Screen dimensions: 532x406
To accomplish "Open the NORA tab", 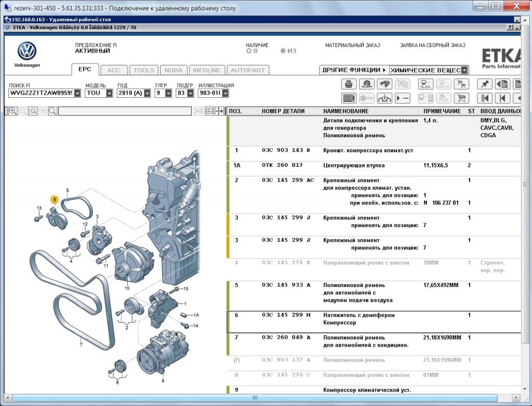I will pos(174,70).
